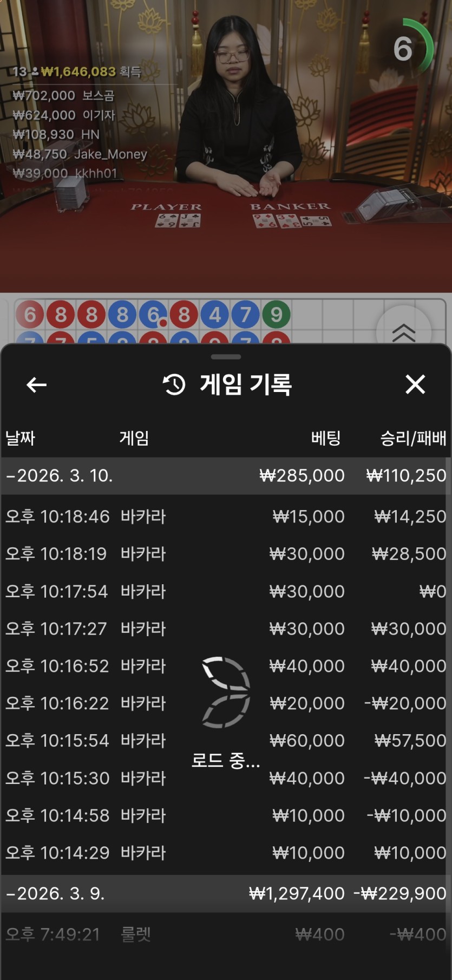
Task: Open the 오후 10:16:22 바카라 record
Action: 226,703
